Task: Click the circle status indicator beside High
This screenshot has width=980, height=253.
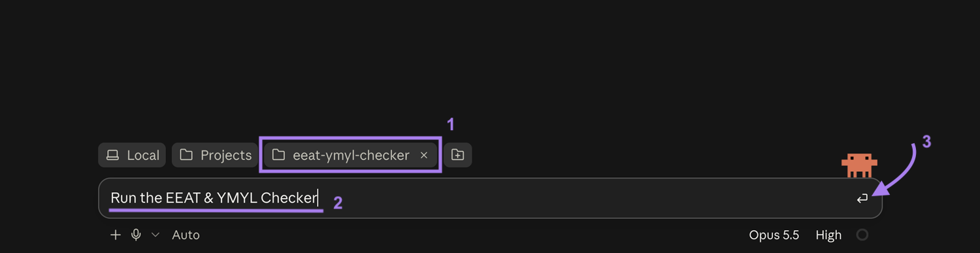Action: pos(862,235)
